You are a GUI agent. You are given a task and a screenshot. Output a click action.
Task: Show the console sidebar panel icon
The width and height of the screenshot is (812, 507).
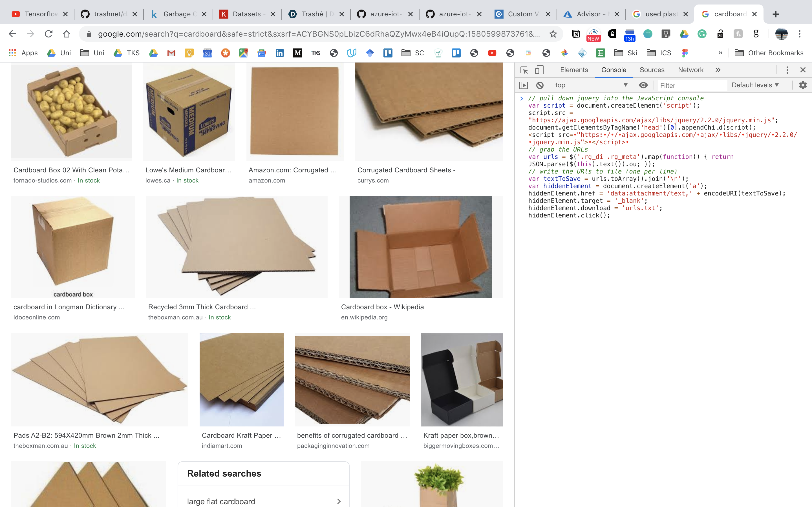524,85
